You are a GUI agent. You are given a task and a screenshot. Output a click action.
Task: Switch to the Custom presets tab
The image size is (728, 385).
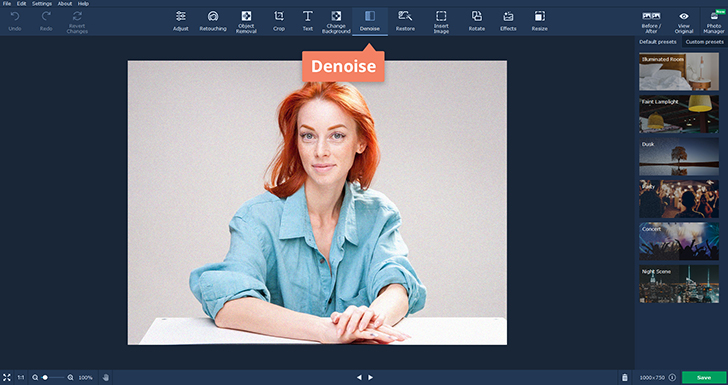[x=704, y=42]
